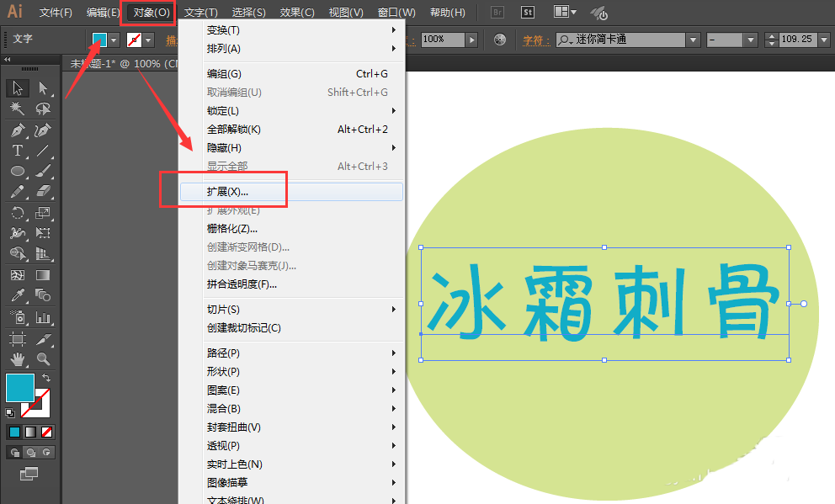The width and height of the screenshot is (835, 504).
Task: Select the Perspective Grid tool
Action: click(x=43, y=254)
